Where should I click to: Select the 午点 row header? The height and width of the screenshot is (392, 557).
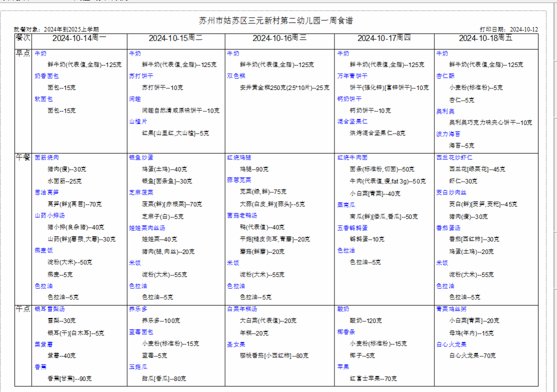(23, 309)
